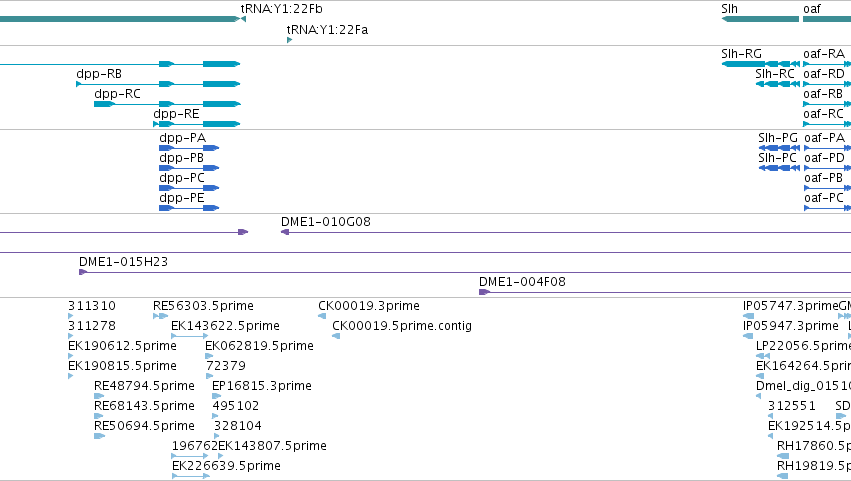
Task: Click the Slh-RG transcript glyph
Action: pos(761,64)
